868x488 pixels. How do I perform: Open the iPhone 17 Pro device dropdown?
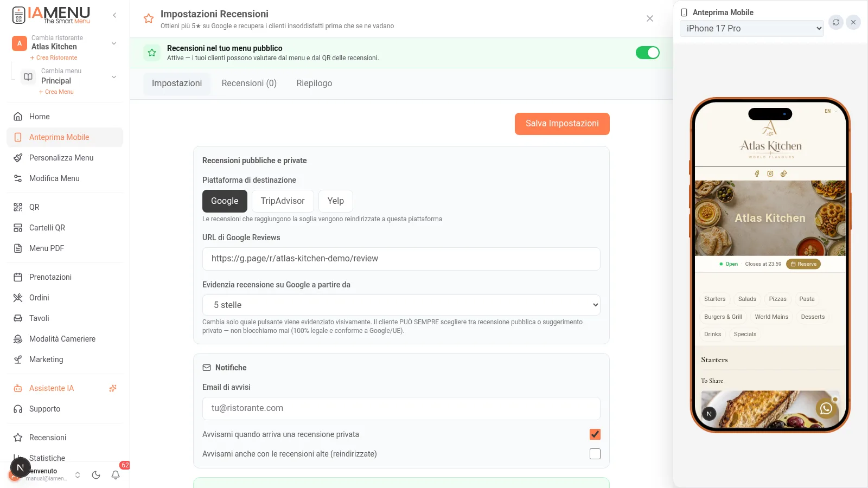click(752, 29)
